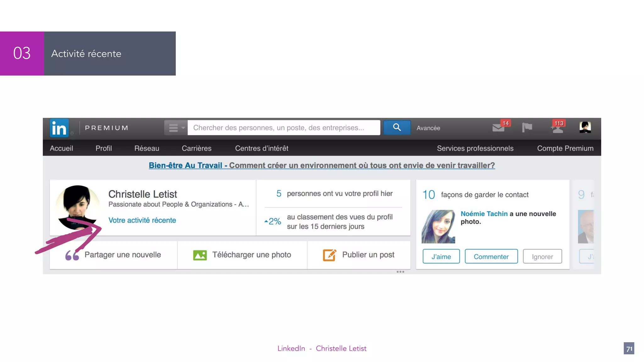644x362 pixels.
Task: Open the 2% profile views ranking stat
Action: [x=329, y=222]
